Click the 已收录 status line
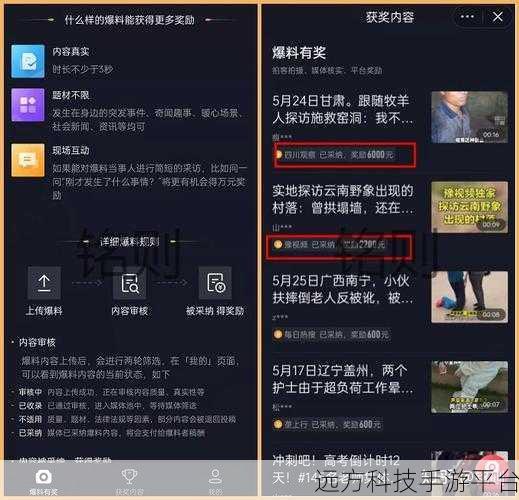The width and height of the screenshot is (519, 500). 108,406
